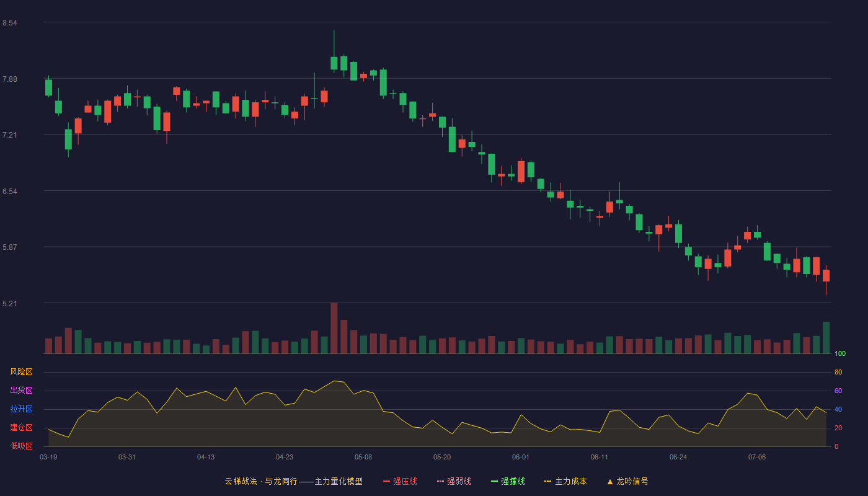This screenshot has width=868, height=496.
Task: Click the 龙吟信号 triangle legend icon
Action: pos(609,481)
